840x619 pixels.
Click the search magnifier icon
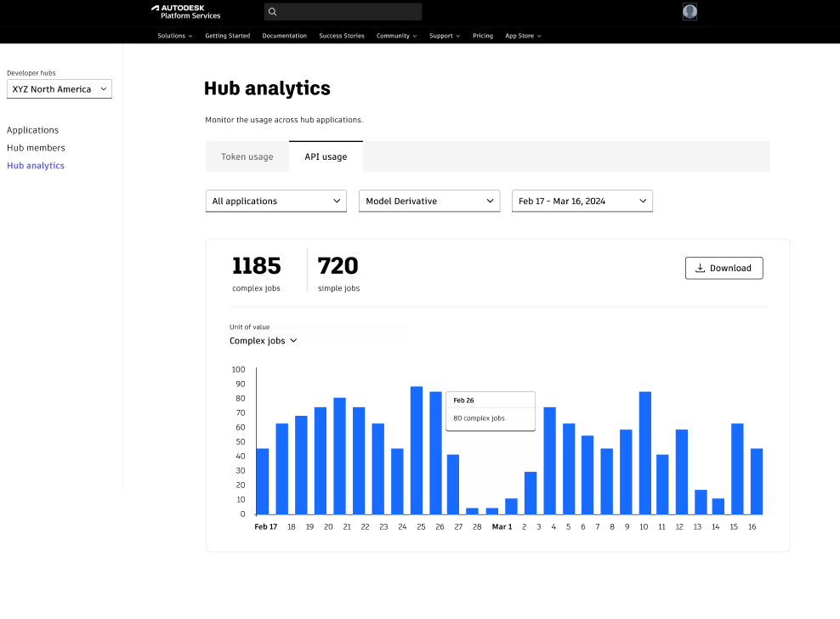272,12
